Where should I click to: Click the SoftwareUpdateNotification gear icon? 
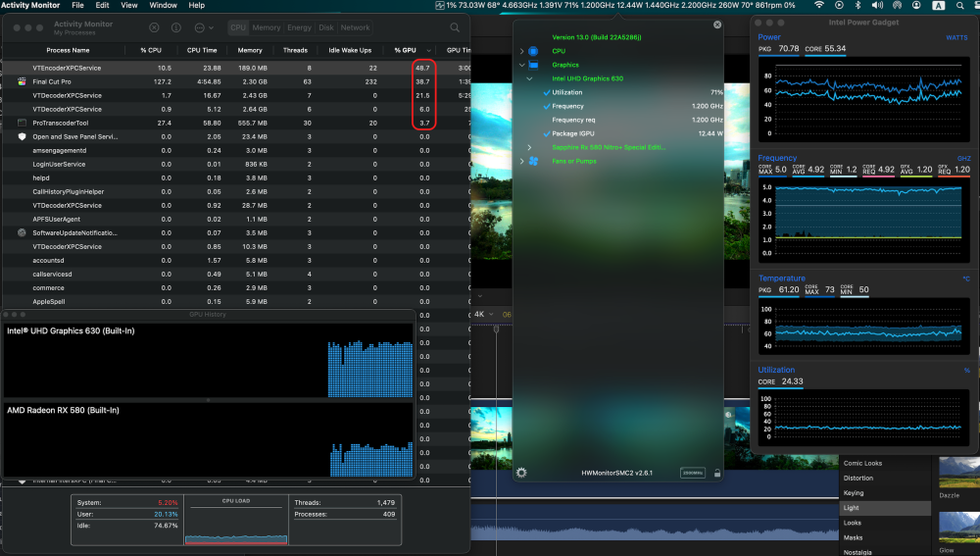click(x=22, y=232)
